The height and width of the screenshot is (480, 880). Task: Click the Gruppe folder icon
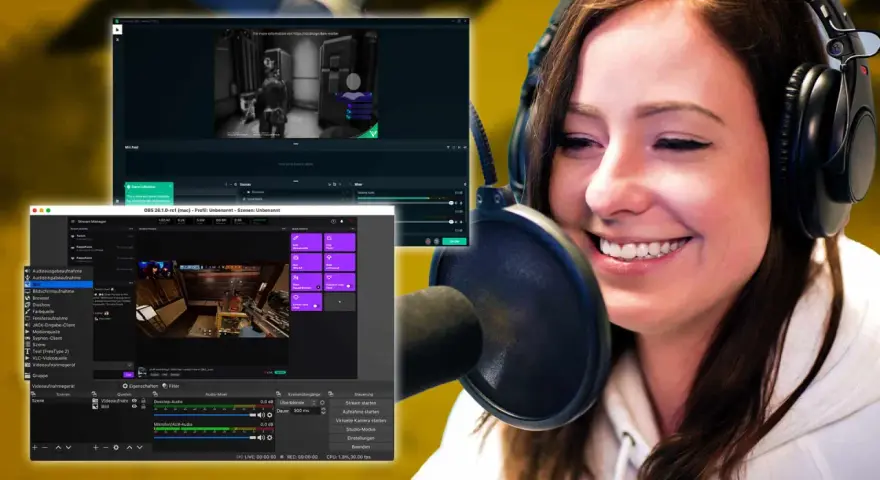(27, 376)
